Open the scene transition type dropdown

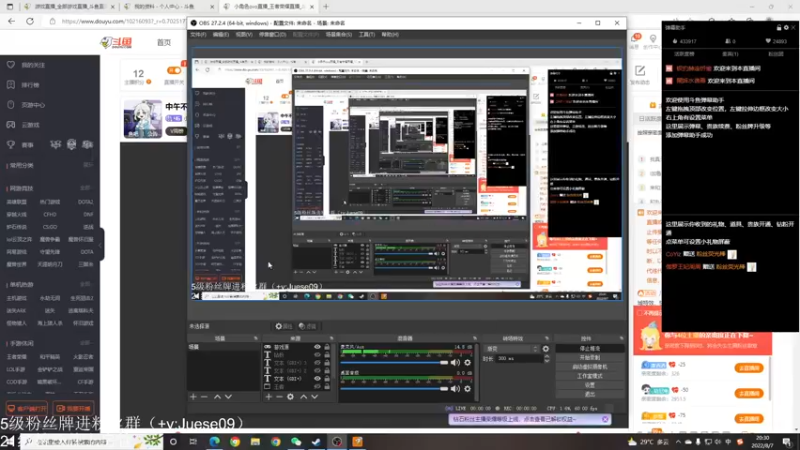pyautogui.click(x=511, y=349)
